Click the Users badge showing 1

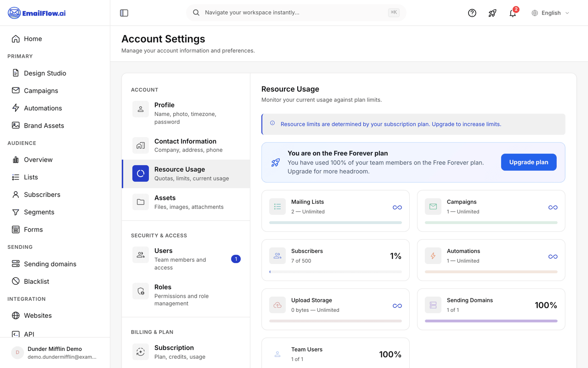236,259
